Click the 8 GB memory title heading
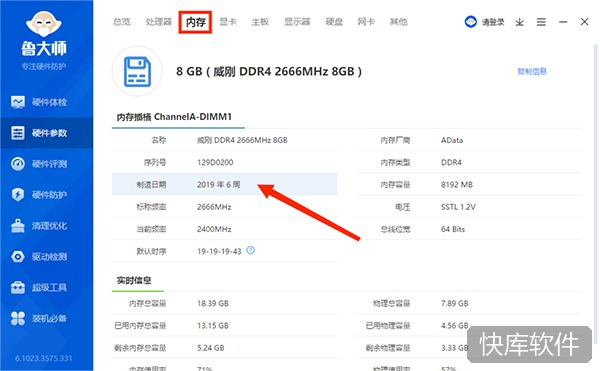This screenshot has width=600, height=371. pyautogui.click(x=269, y=72)
